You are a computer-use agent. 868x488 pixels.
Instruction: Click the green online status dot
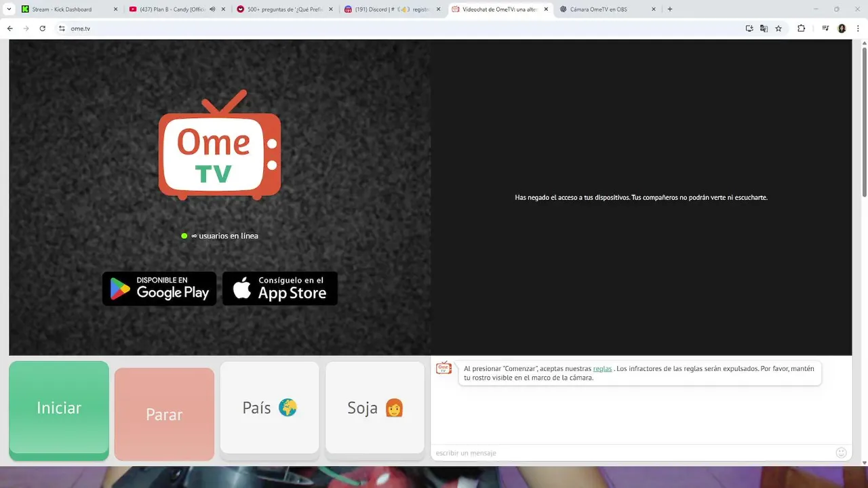tap(184, 236)
